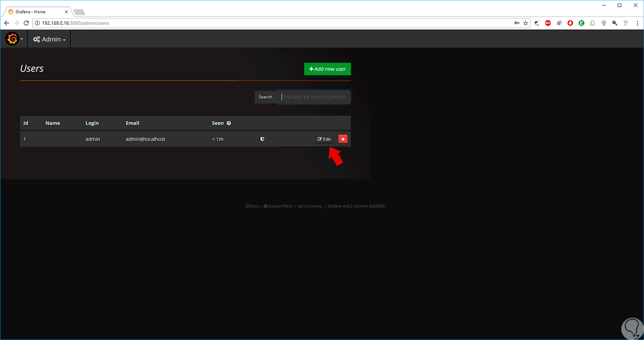Viewport: 644px width, 340px height.
Task: Click the red hand extension icon
Action: [570, 23]
